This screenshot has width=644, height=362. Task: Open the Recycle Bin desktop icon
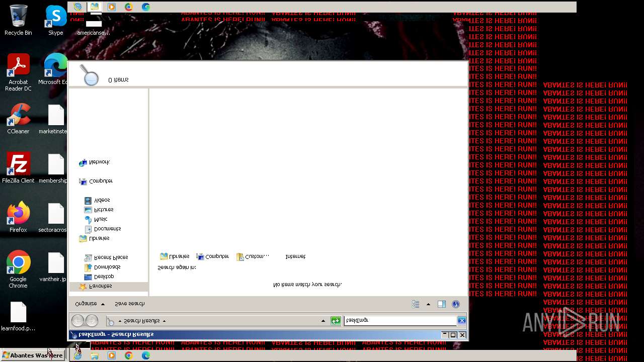tap(18, 20)
